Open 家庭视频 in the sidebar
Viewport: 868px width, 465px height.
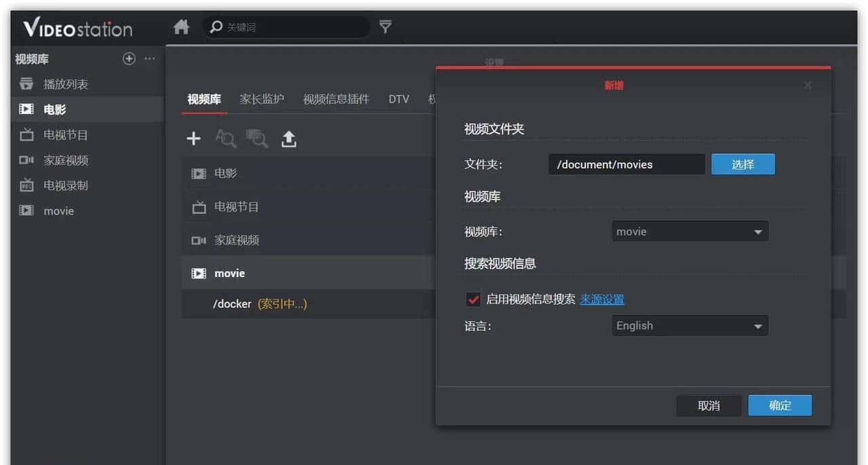[x=64, y=160]
